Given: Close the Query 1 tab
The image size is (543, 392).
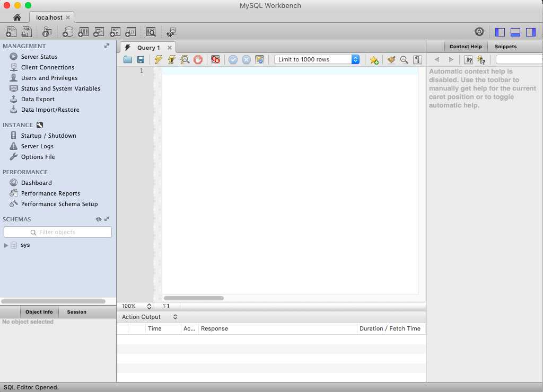Looking at the screenshot, I should pos(170,48).
